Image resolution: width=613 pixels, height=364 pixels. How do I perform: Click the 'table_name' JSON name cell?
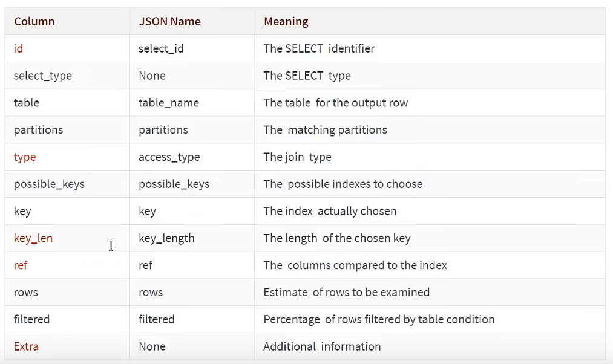tap(169, 103)
